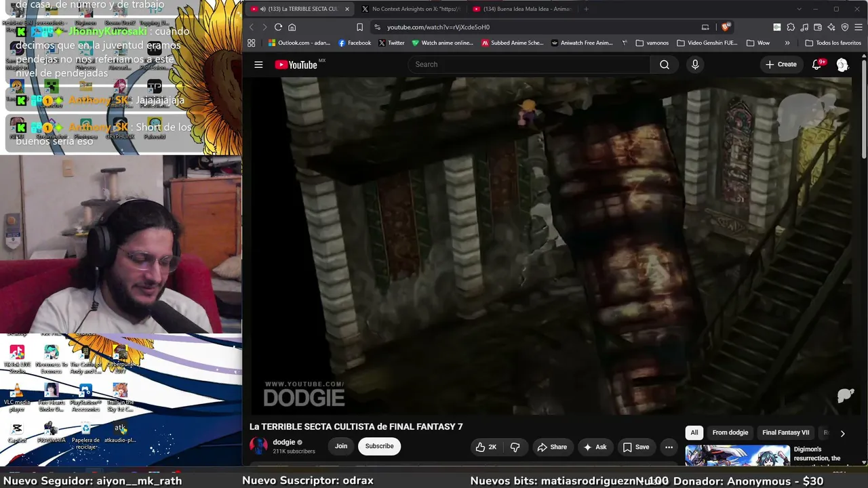Open the Video Genshin FUE bookmarks folder

point(707,43)
